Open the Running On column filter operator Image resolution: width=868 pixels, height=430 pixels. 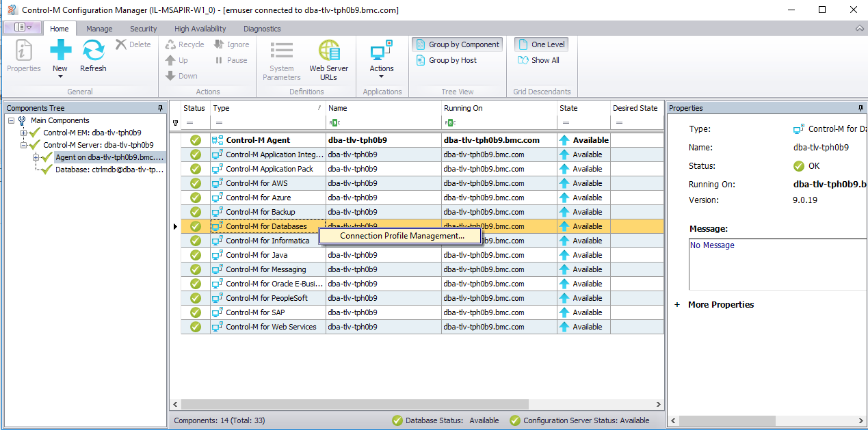[x=451, y=123]
